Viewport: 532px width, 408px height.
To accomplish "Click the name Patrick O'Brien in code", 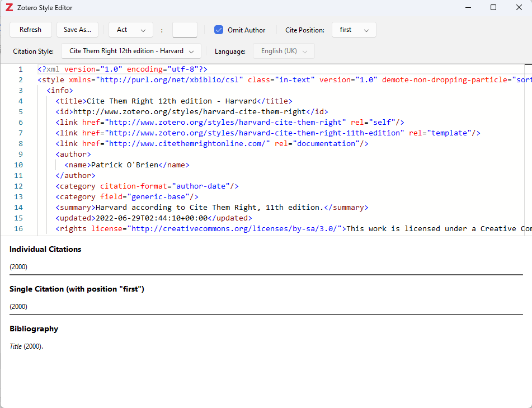I will (125, 165).
